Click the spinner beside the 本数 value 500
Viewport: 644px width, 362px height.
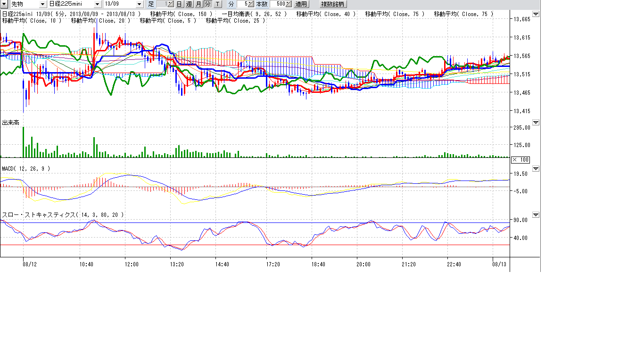[289, 4]
